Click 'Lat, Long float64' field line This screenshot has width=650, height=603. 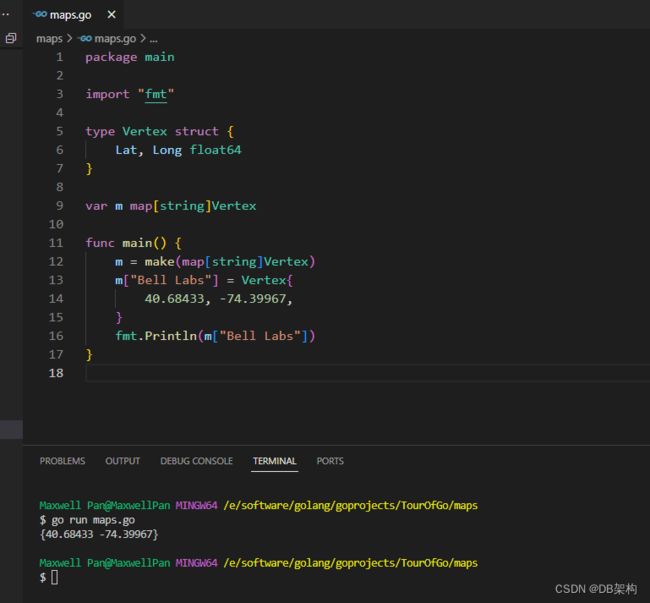pos(178,150)
